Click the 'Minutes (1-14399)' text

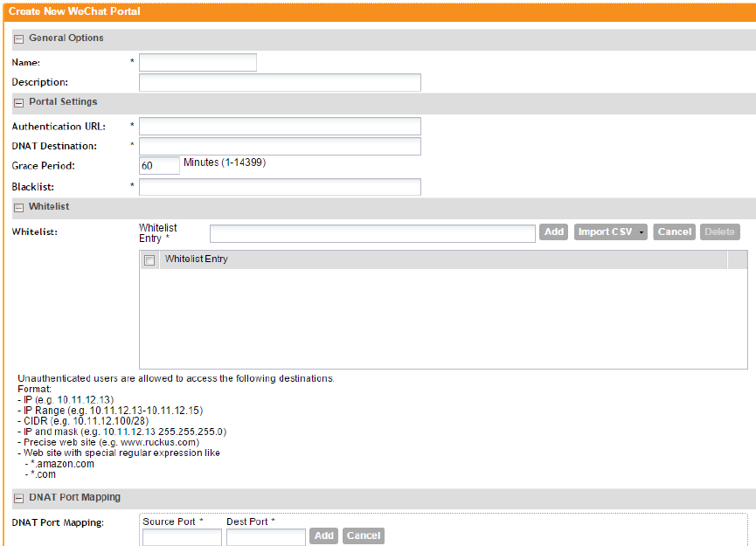(225, 162)
